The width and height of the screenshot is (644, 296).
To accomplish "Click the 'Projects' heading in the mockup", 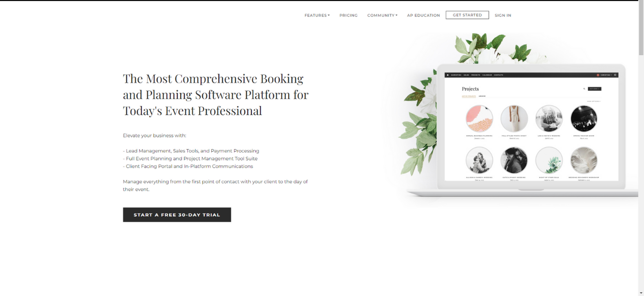I will coord(470,89).
